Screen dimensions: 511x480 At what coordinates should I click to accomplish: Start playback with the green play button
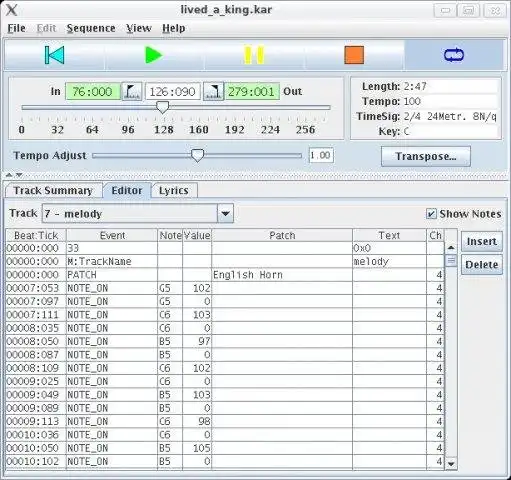pyautogui.click(x=154, y=55)
